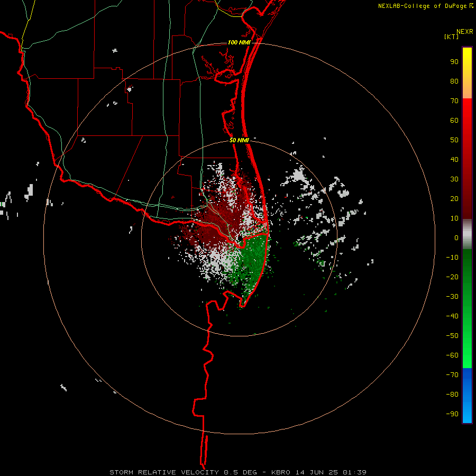Click the 20 value on velocity scale
Viewport: 476px width, 476px height.
pyautogui.click(x=454, y=199)
